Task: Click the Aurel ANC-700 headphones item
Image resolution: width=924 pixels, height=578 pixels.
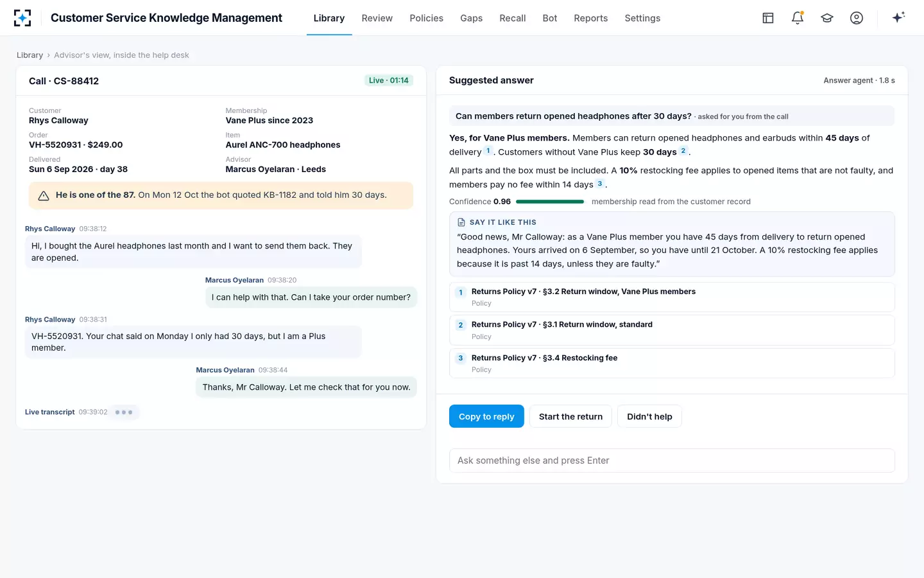Action: (x=283, y=145)
